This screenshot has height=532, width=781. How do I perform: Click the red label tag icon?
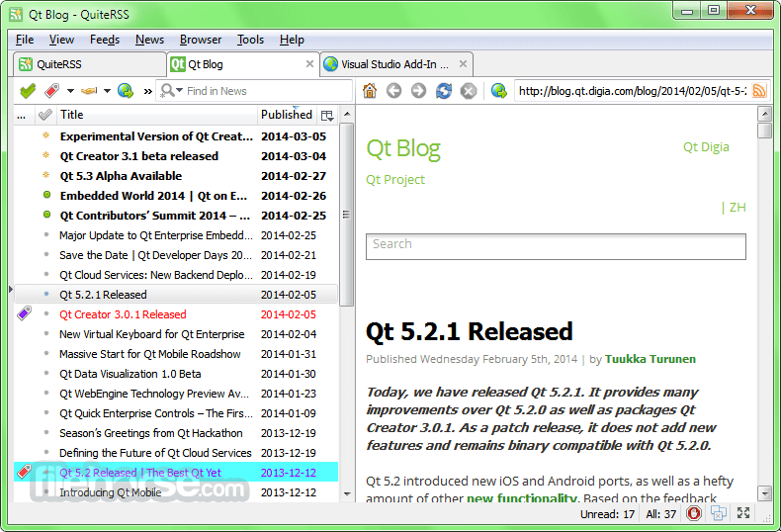(52, 91)
